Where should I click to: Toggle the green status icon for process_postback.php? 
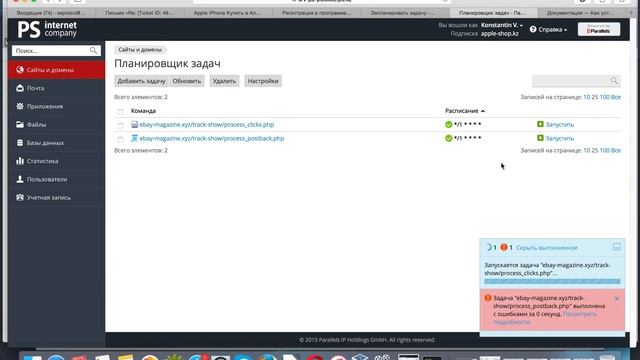449,138
